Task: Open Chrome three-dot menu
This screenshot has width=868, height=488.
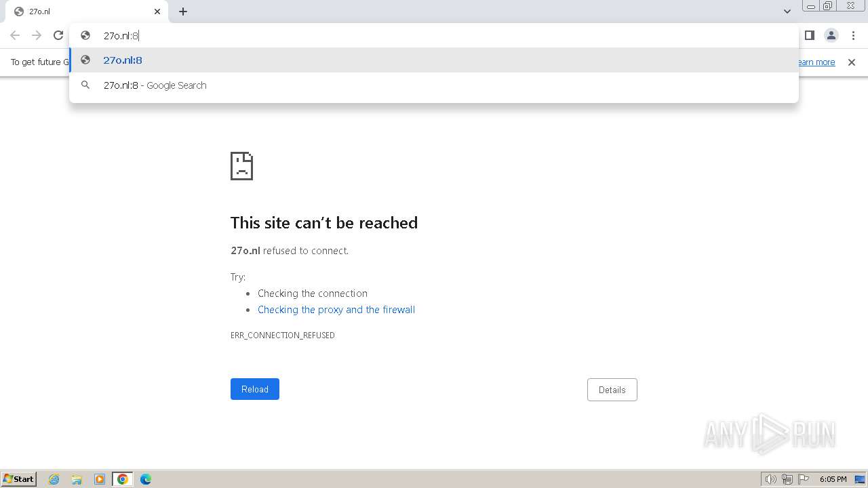Action: tap(853, 35)
